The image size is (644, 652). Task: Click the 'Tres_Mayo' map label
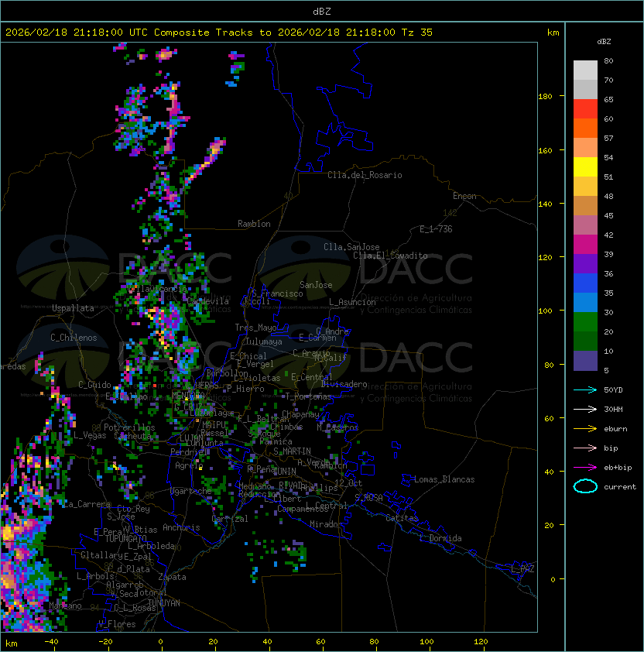pos(255,328)
